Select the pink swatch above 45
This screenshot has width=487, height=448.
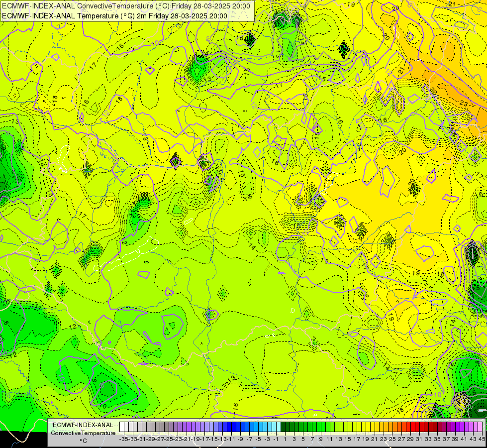pos(480,427)
